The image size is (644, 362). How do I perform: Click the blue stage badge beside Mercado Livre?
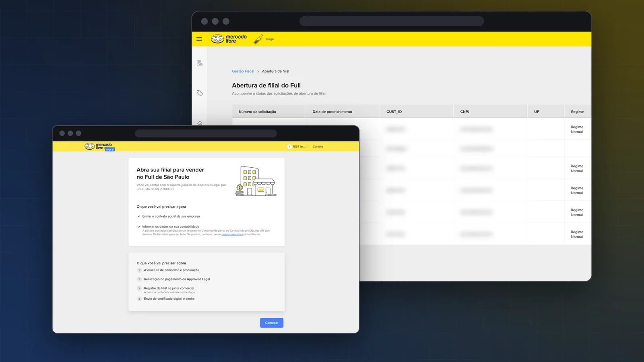coord(109,149)
